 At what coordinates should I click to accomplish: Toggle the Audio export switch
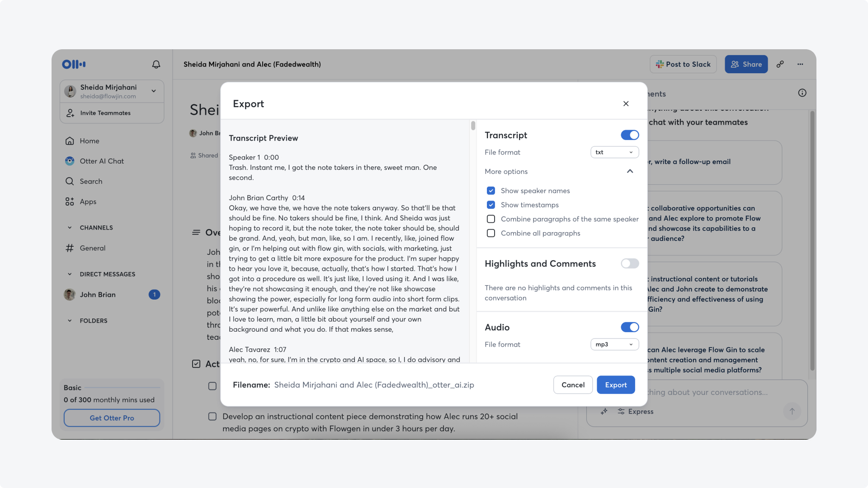(x=630, y=327)
